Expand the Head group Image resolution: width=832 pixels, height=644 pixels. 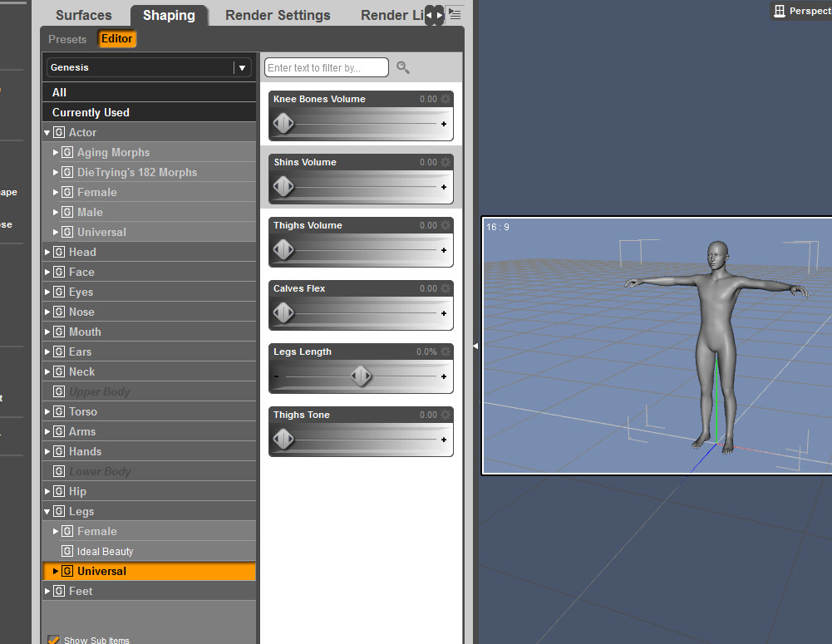[x=47, y=252]
